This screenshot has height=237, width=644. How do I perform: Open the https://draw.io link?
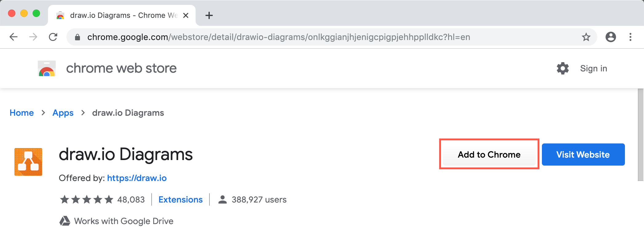point(137,178)
